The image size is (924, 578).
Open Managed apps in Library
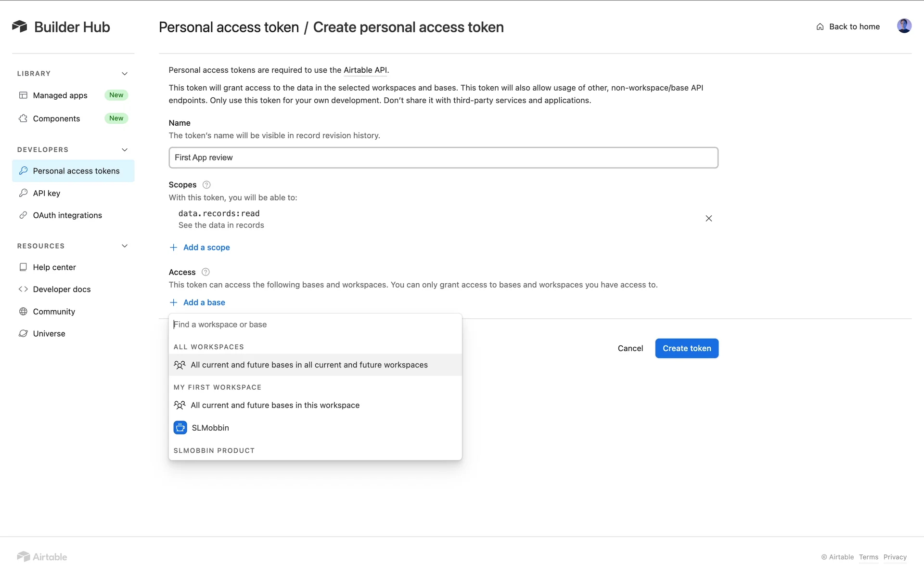click(60, 95)
